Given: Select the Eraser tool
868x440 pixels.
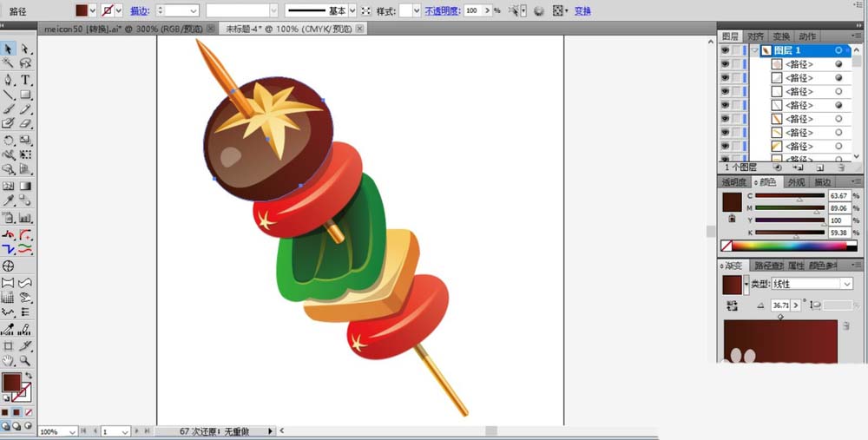Looking at the screenshot, I should 25,123.
